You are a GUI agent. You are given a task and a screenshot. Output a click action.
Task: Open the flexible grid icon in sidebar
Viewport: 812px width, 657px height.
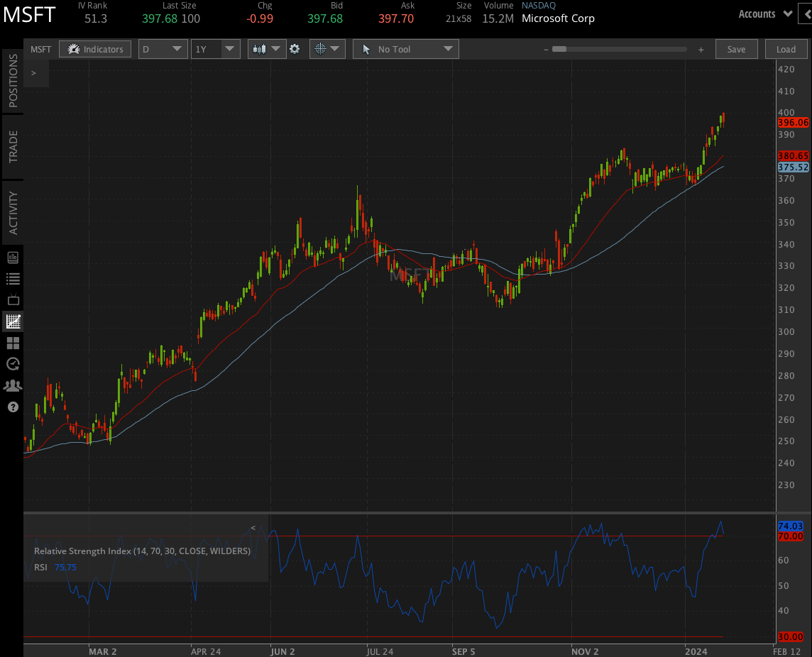(x=13, y=342)
